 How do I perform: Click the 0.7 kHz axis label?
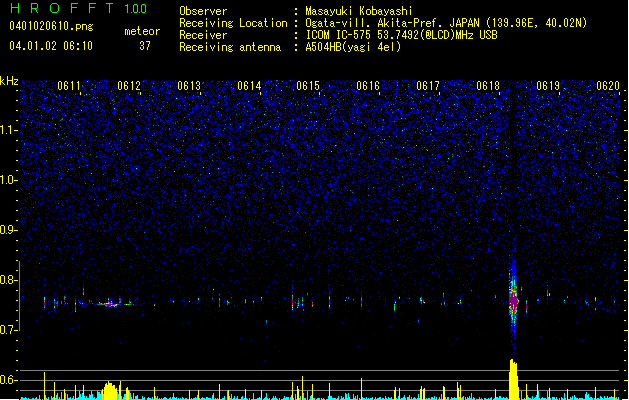point(9,330)
